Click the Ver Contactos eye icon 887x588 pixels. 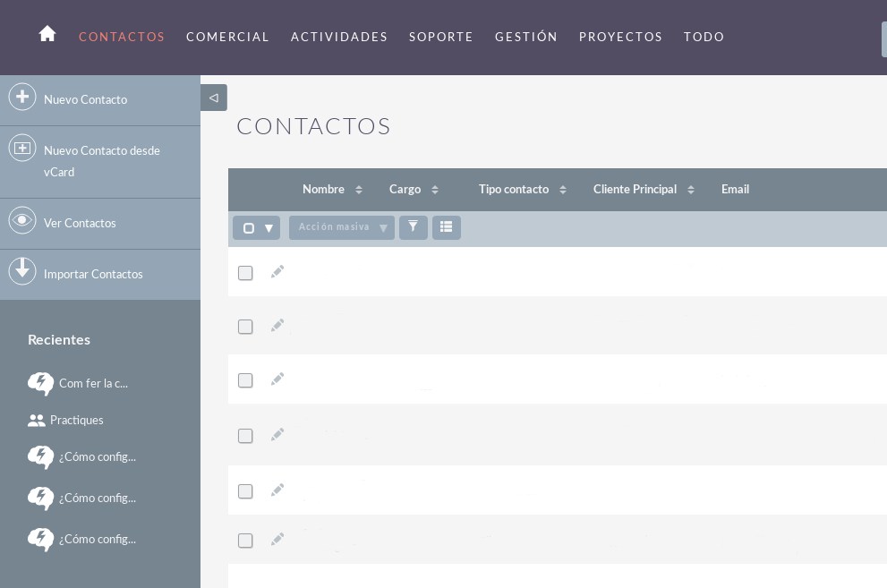point(22,220)
